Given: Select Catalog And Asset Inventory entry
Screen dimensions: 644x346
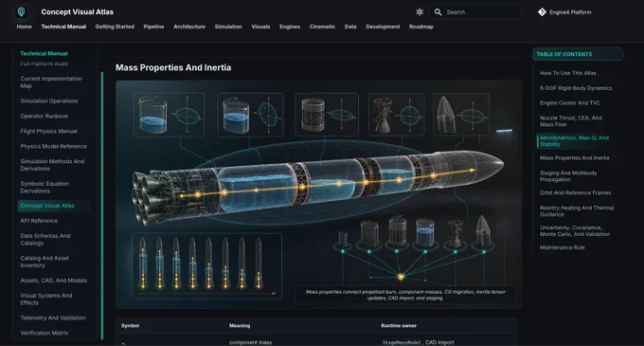Looking at the screenshot, I should (x=45, y=262).
